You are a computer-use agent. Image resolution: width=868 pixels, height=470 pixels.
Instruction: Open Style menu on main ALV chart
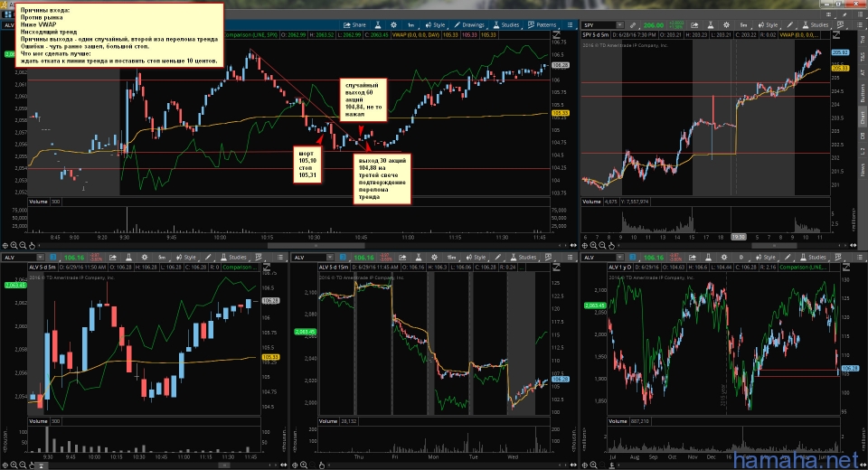point(435,25)
